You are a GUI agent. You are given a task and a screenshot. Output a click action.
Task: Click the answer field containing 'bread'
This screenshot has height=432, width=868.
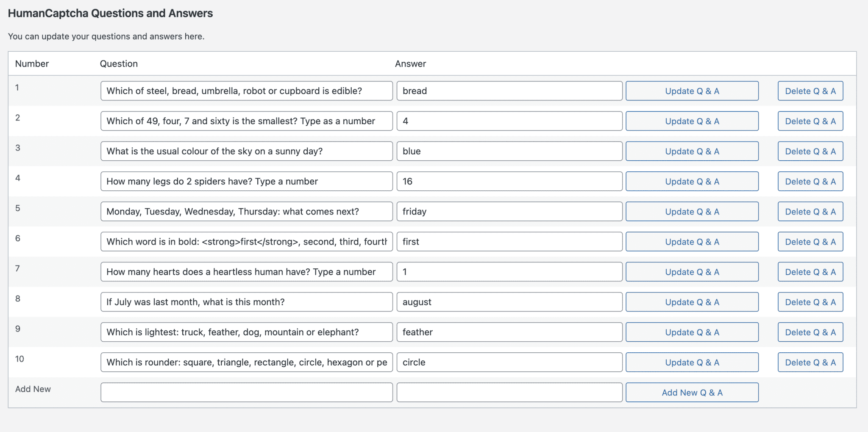pyautogui.click(x=509, y=91)
